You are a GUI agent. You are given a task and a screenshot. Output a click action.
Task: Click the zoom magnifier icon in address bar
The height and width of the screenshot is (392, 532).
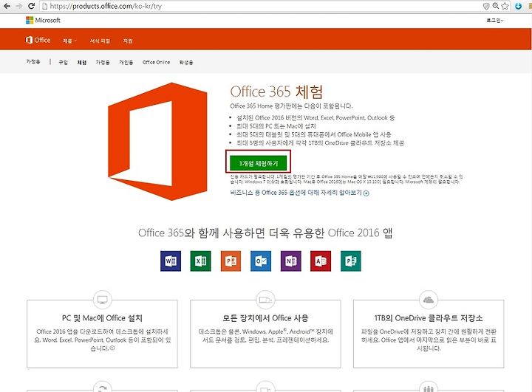pyautogui.click(x=496, y=6)
